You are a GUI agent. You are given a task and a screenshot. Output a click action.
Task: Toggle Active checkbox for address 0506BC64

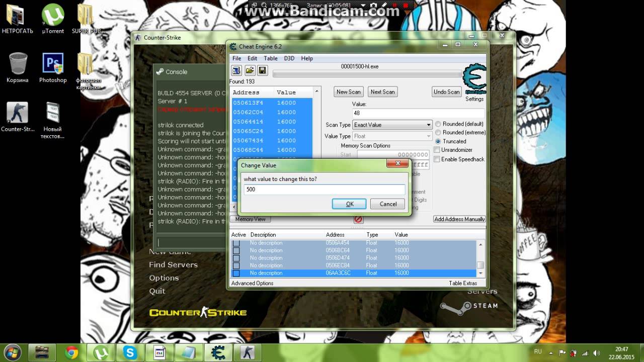pyautogui.click(x=236, y=250)
